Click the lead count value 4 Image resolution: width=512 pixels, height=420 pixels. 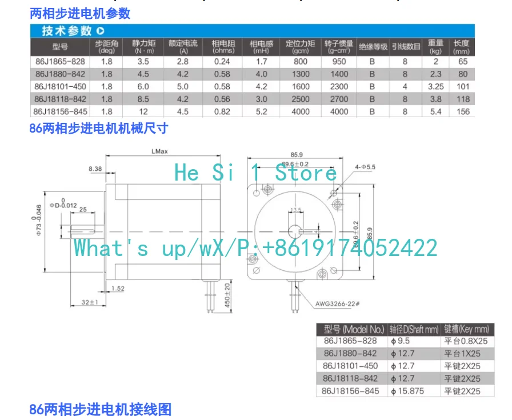click(405, 86)
